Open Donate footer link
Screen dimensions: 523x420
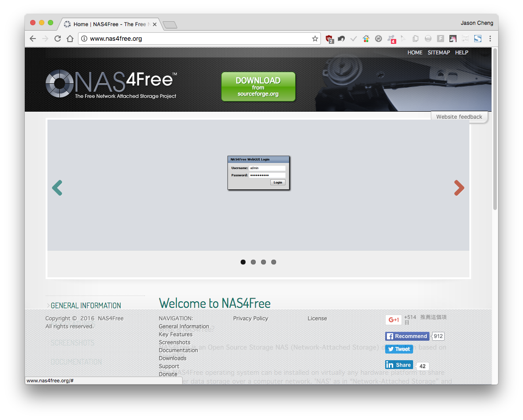pos(168,374)
